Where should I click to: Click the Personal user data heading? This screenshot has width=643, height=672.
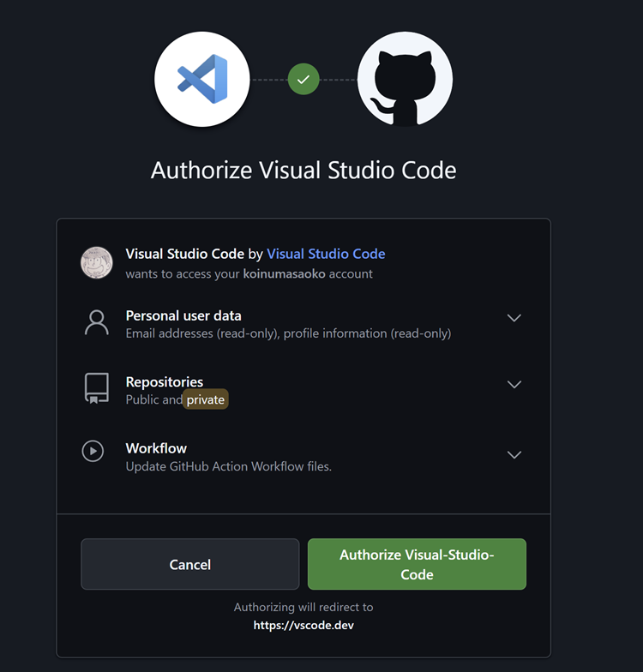(x=183, y=315)
